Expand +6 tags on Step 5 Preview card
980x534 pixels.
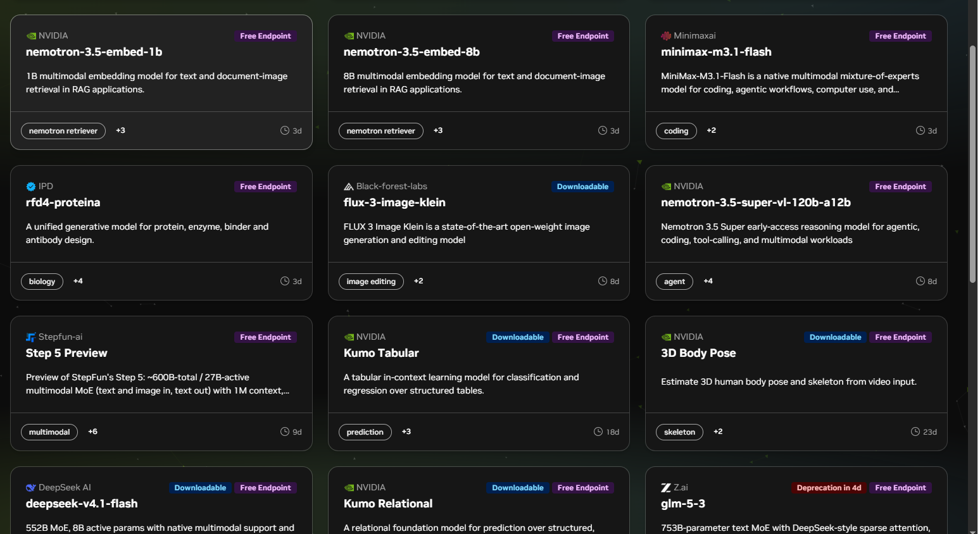92,432
